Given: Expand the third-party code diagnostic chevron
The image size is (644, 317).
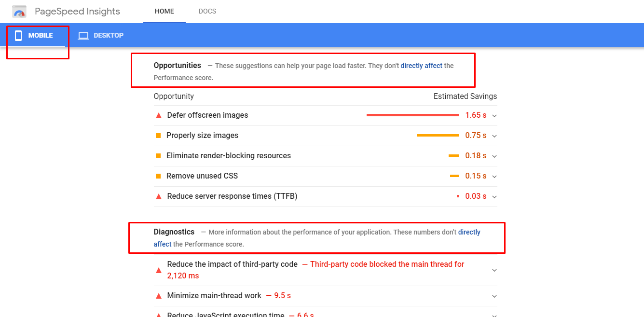Looking at the screenshot, I should (x=494, y=270).
